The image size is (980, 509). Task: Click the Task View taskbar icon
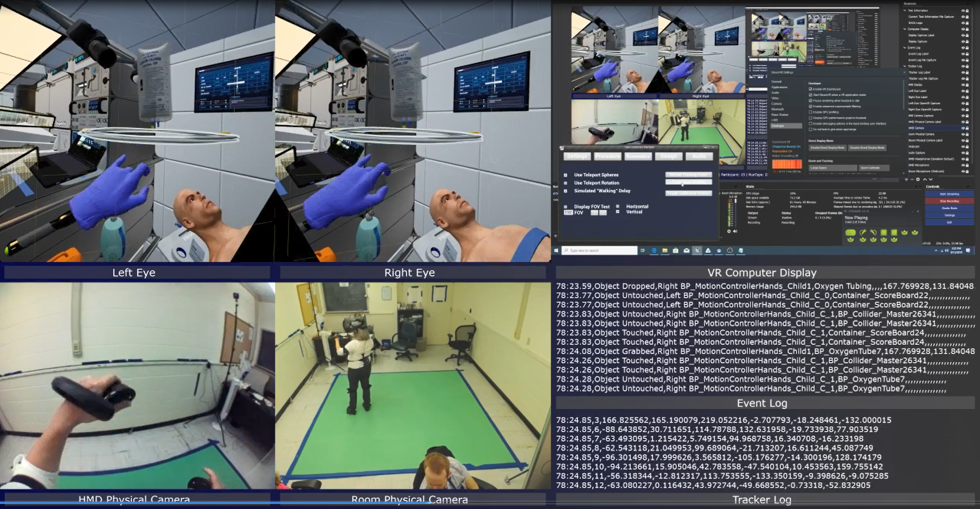coord(643,250)
